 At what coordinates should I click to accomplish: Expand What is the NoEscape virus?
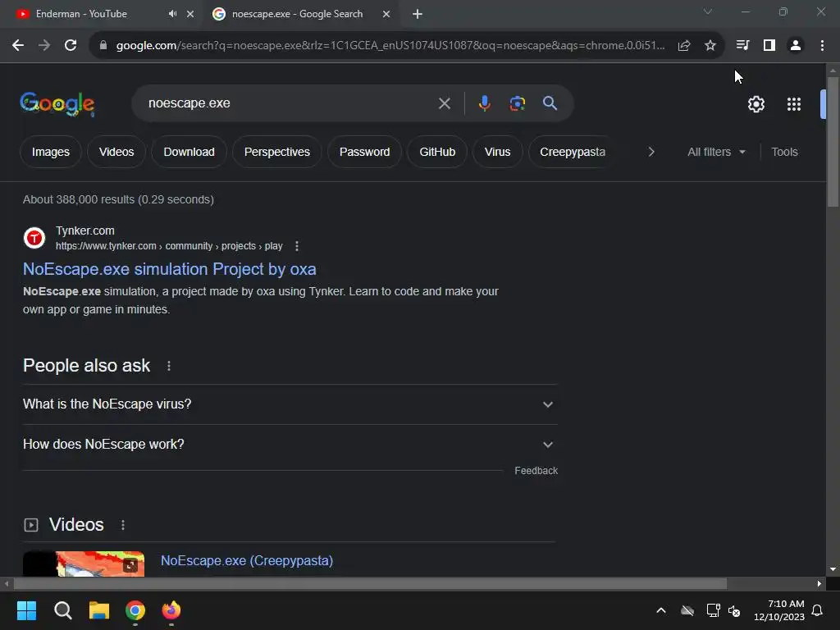coord(290,404)
